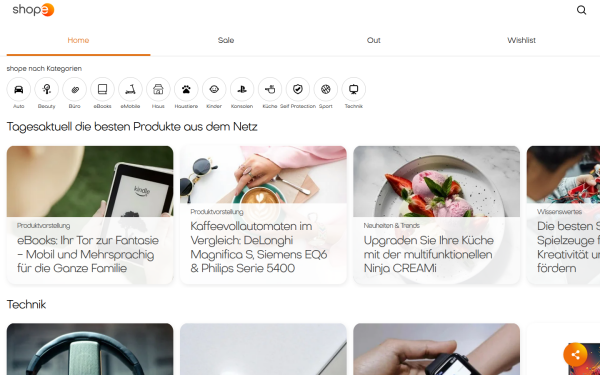Open the Beauty category icon
This screenshot has width=600, height=375.
coord(47,89)
